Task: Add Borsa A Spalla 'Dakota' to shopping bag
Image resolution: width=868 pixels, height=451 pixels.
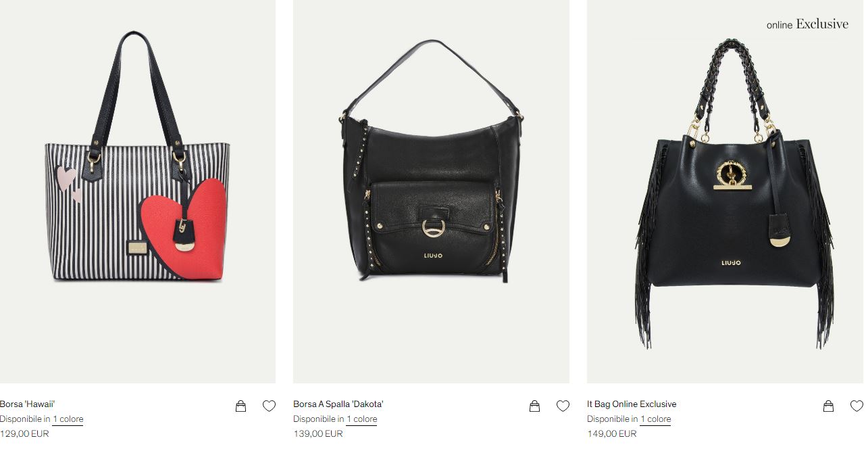Action: [x=534, y=406]
